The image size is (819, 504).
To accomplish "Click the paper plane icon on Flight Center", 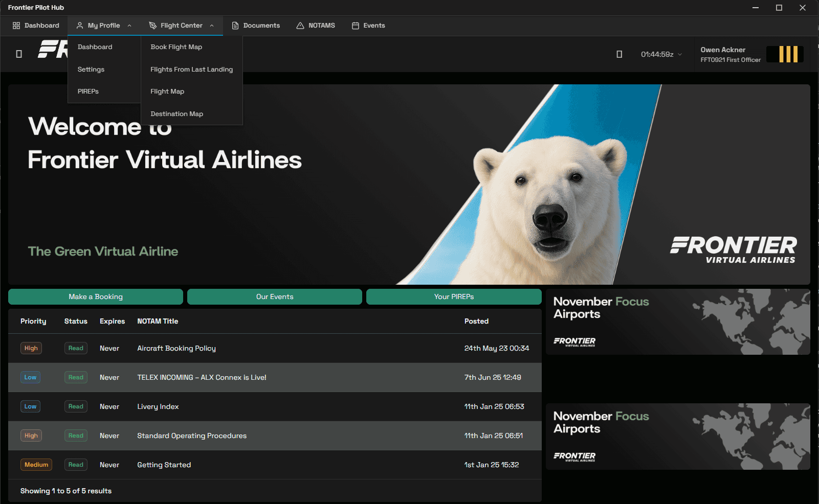I will pos(152,25).
